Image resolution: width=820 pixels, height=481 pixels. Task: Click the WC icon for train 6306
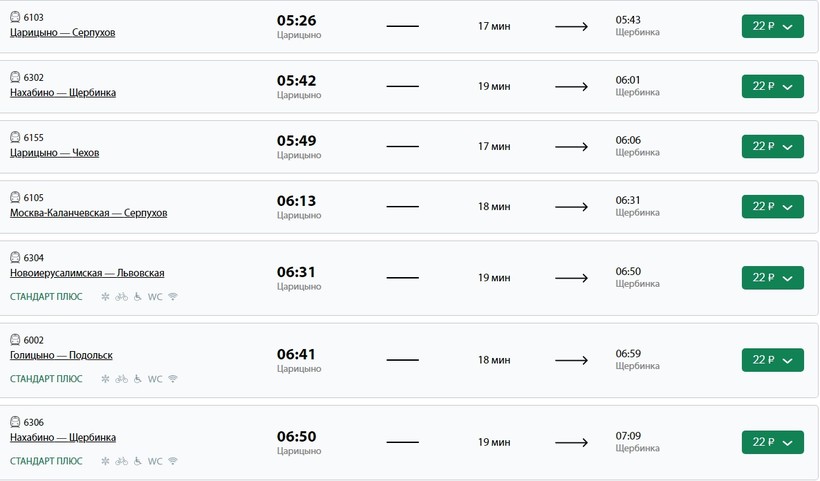click(x=155, y=461)
